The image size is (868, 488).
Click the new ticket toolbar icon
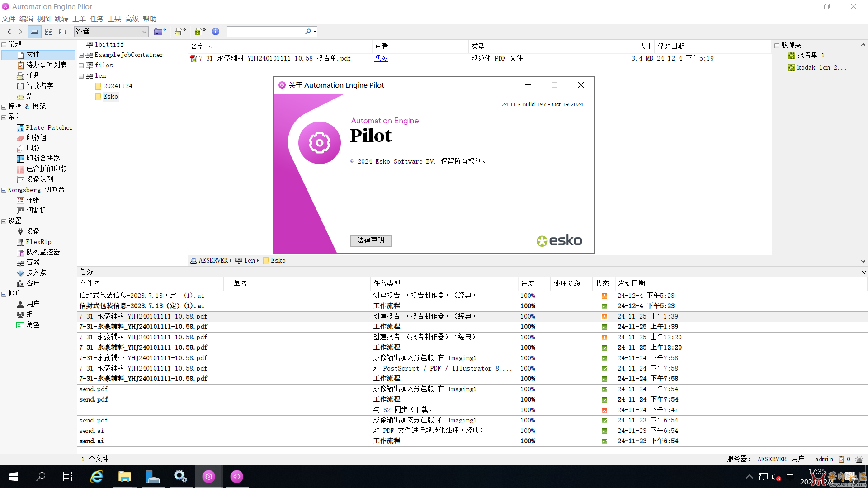point(180,32)
